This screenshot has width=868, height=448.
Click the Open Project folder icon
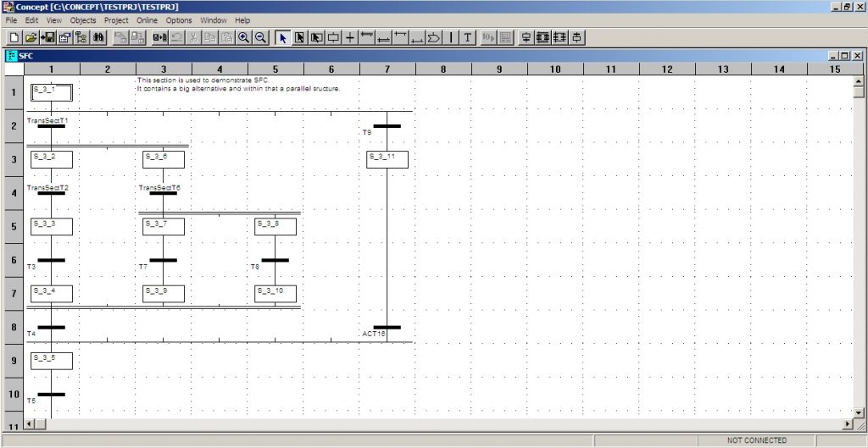(31, 37)
